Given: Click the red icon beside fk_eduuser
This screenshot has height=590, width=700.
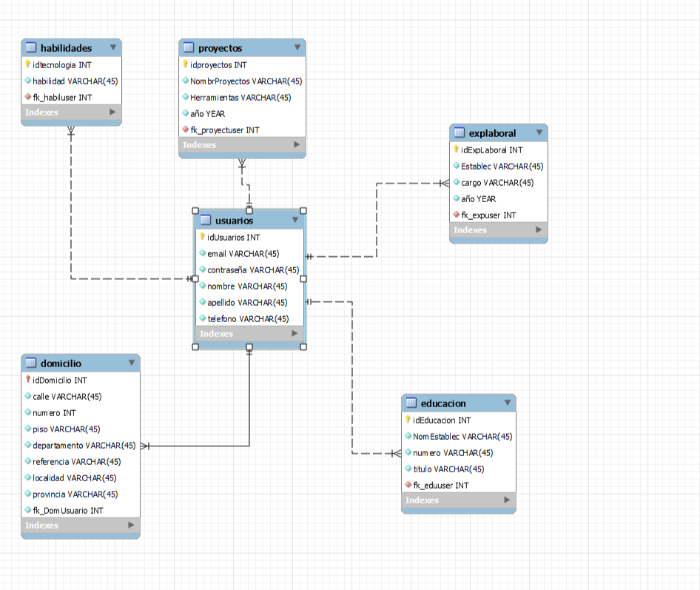Looking at the screenshot, I should pos(409,485).
